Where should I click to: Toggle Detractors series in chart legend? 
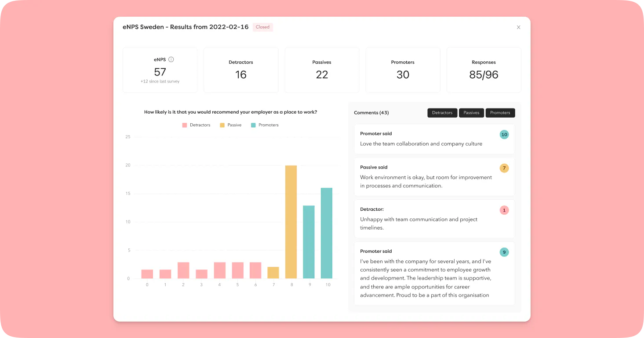point(196,125)
